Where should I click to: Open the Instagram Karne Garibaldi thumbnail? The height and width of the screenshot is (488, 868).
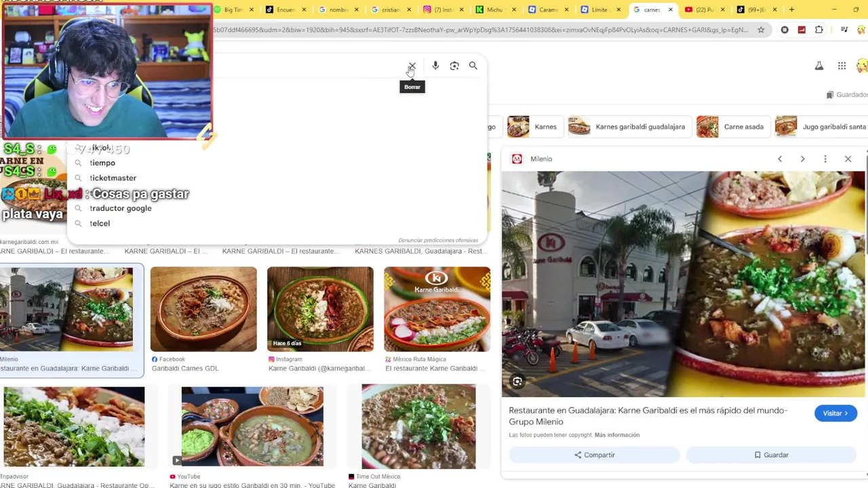pos(320,309)
